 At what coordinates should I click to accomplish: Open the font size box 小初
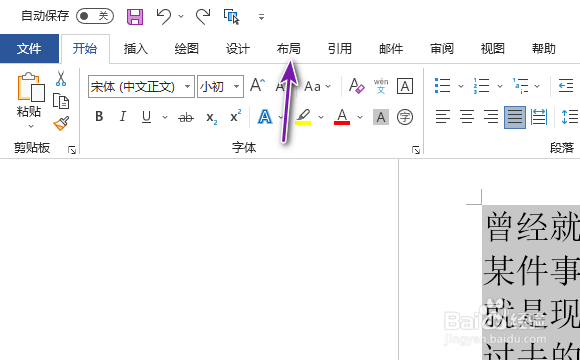pyautogui.click(x=220, y=87)
